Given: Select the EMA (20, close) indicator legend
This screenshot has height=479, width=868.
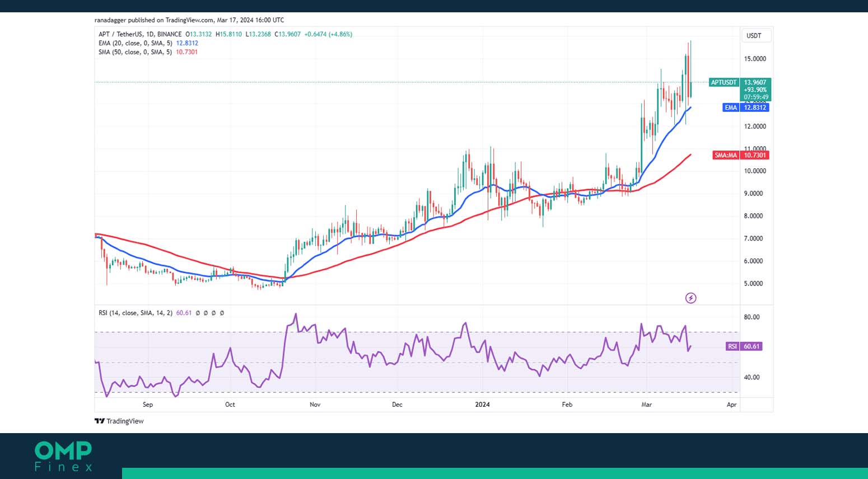Looking at the screenshot, I should [135, 43].
